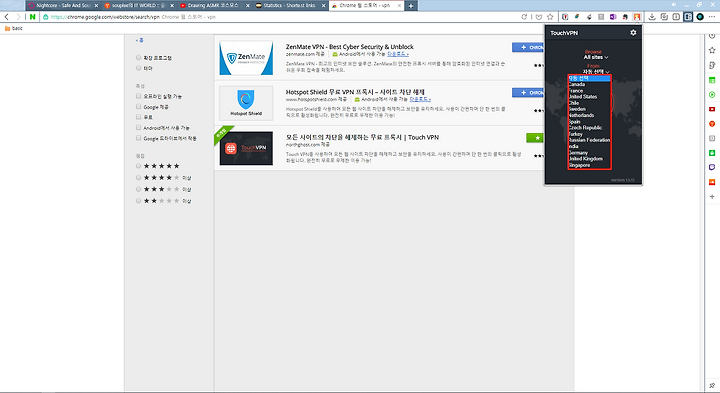Choose United Kingdom from the country list
The height and width of the screenshot is (393, 720).
(x=590, y=158)
